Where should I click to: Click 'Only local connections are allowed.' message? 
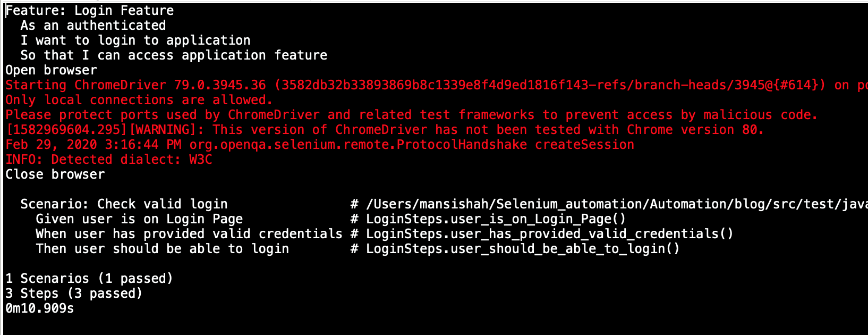click(139, 100)
